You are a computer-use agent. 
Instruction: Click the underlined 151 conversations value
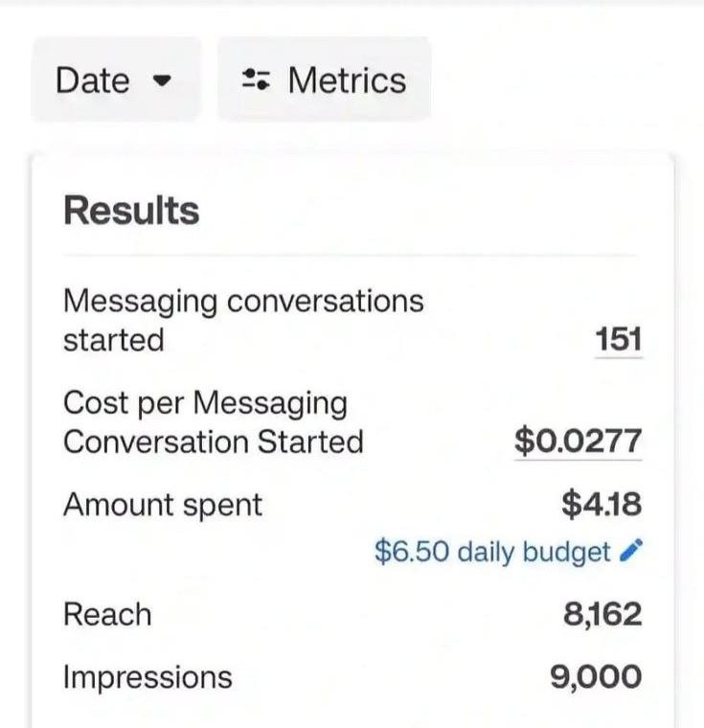[618, 340]
